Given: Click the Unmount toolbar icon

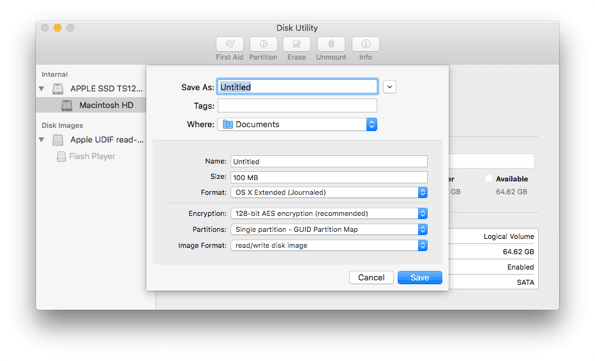Looking at the screenshot, I should coord(331,44).
